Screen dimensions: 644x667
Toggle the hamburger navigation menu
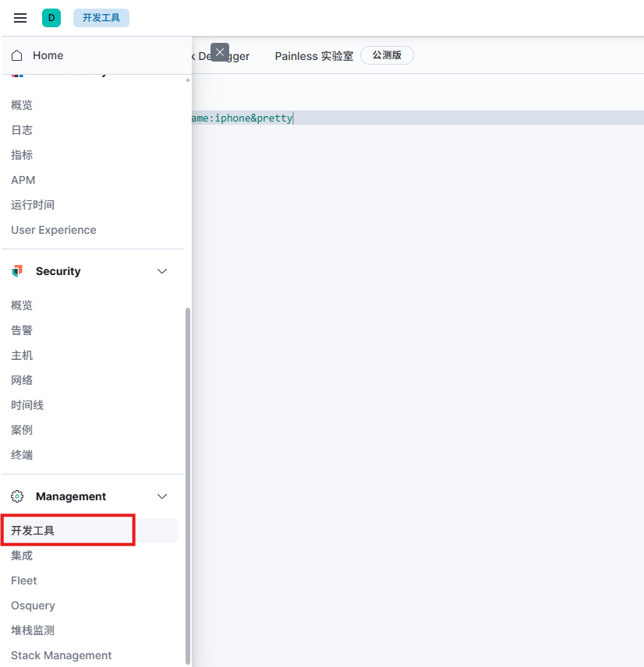click(x=20, y=18)
